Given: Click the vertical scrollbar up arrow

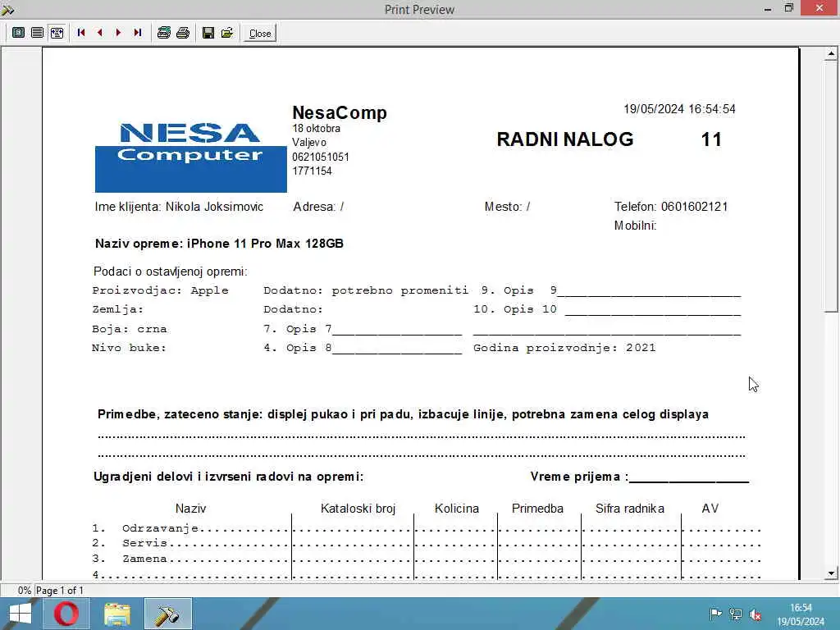Looking at the screenshot, I should click(831, 53).
